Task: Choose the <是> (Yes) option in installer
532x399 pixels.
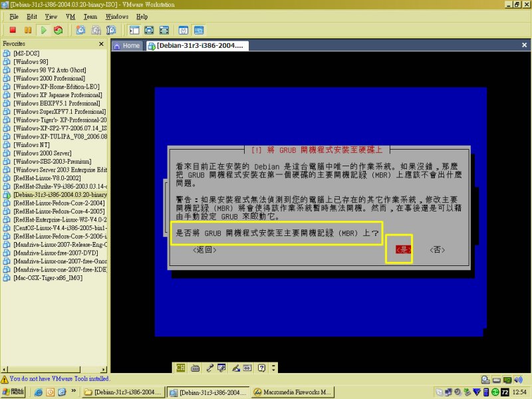Action: point(403,250)
